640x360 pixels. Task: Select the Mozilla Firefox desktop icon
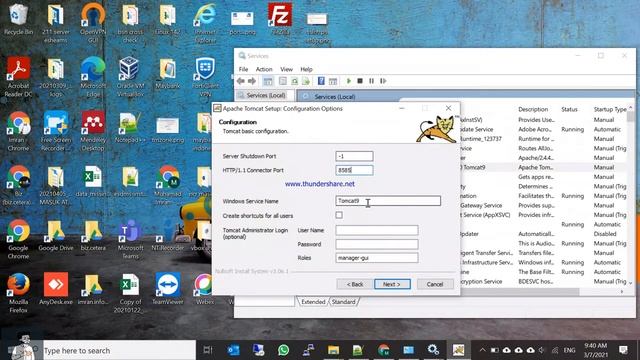(x=18, y=293)
